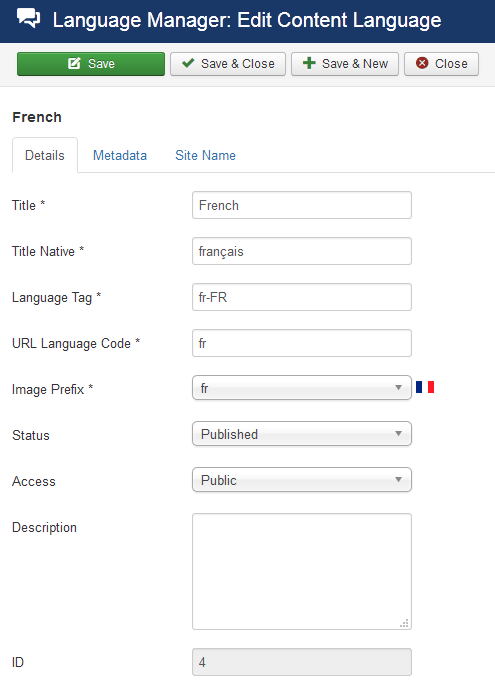Click the French flag image
This screenshot has height=700, width=495.
(x=425, y=387)
